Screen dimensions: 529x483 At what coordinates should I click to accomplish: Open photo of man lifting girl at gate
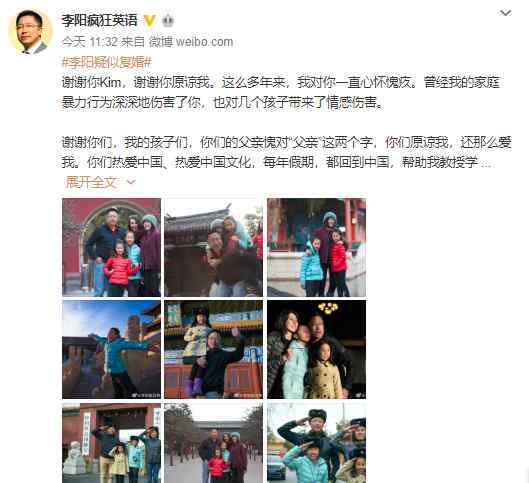pos(214,349)
